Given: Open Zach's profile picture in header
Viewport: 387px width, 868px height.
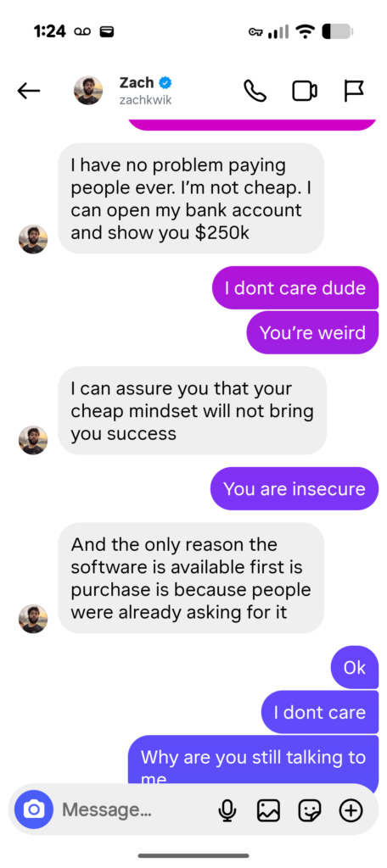Looking at the screenshot, I should (x=88, y=91).
